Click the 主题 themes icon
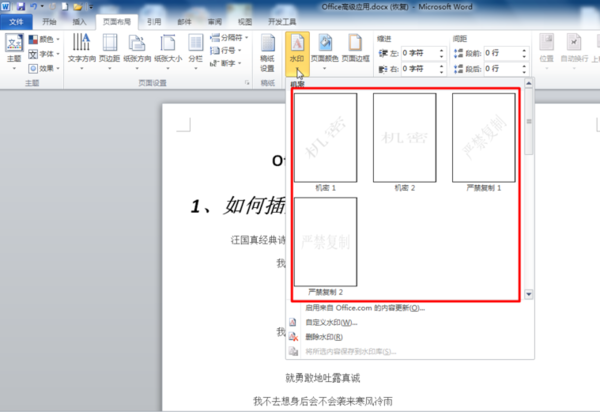 coord(14,43)
